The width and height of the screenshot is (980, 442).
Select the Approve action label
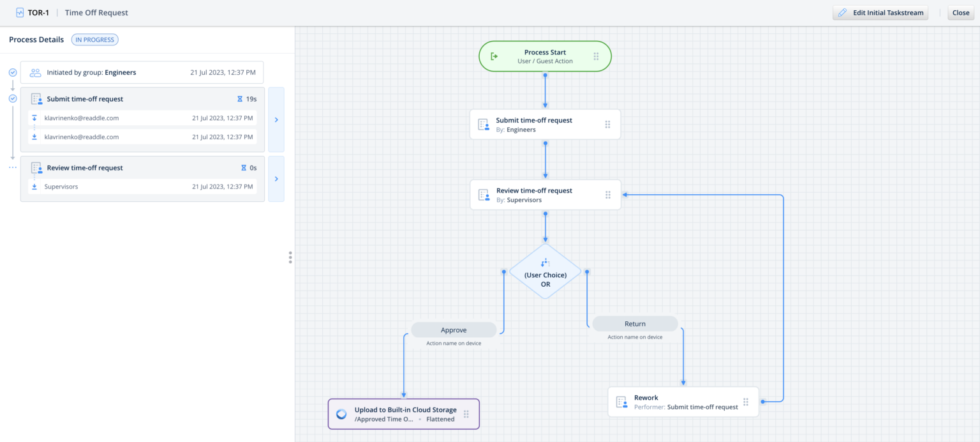454,330
